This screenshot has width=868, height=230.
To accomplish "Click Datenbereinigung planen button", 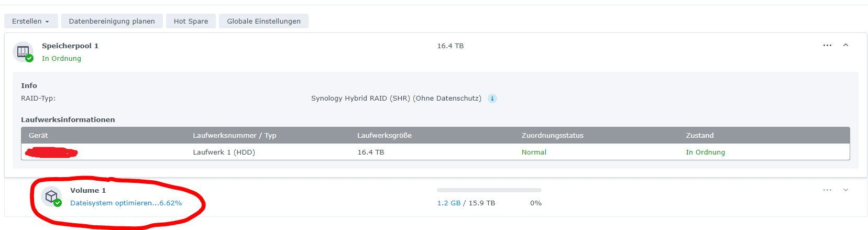I will (x=112, y=21).
